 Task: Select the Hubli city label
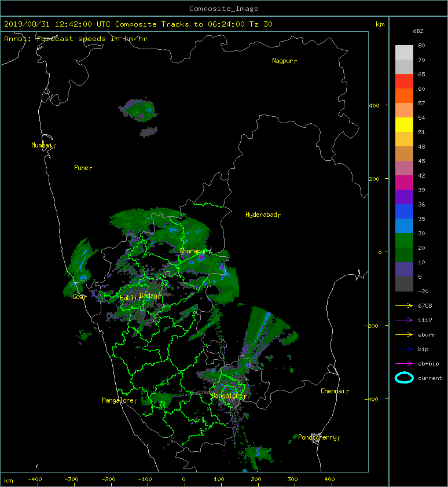point(128,298)
